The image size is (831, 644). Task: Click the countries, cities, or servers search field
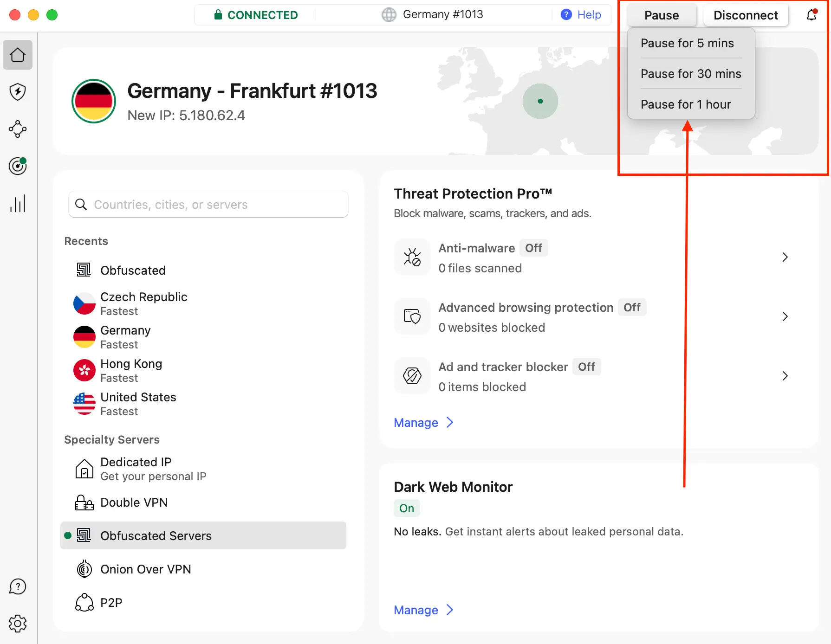coord(209,205)
